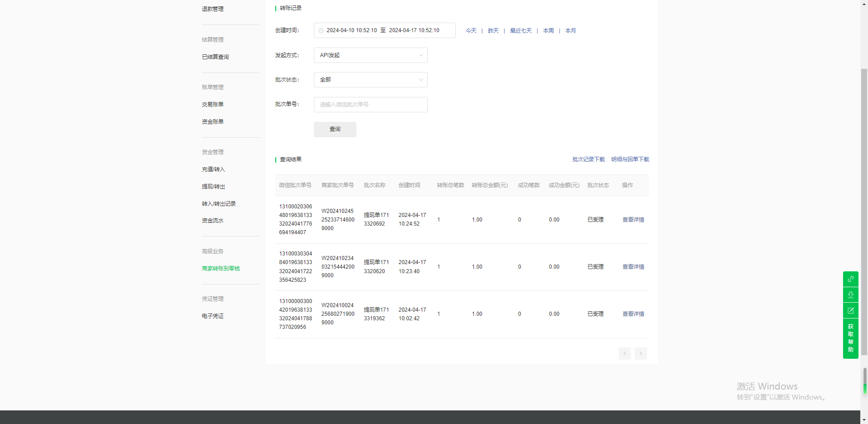The height and width of the screenshot is (424, 868).
Task: Click batch name 提现单1713319362
Action: click(376, 314)
